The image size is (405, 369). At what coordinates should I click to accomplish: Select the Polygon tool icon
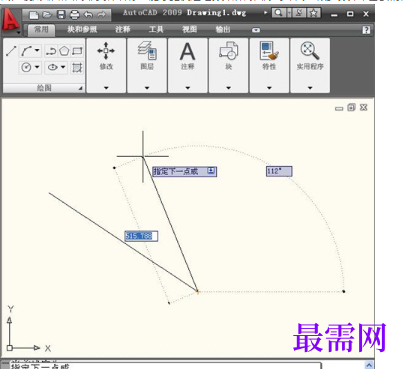tap(64, 51)
